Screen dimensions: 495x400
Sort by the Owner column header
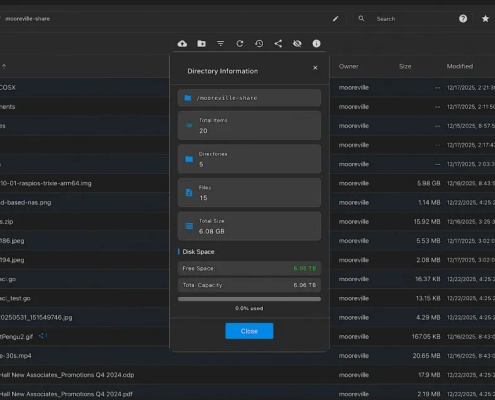pyautogui.click(x=349, y=66)
